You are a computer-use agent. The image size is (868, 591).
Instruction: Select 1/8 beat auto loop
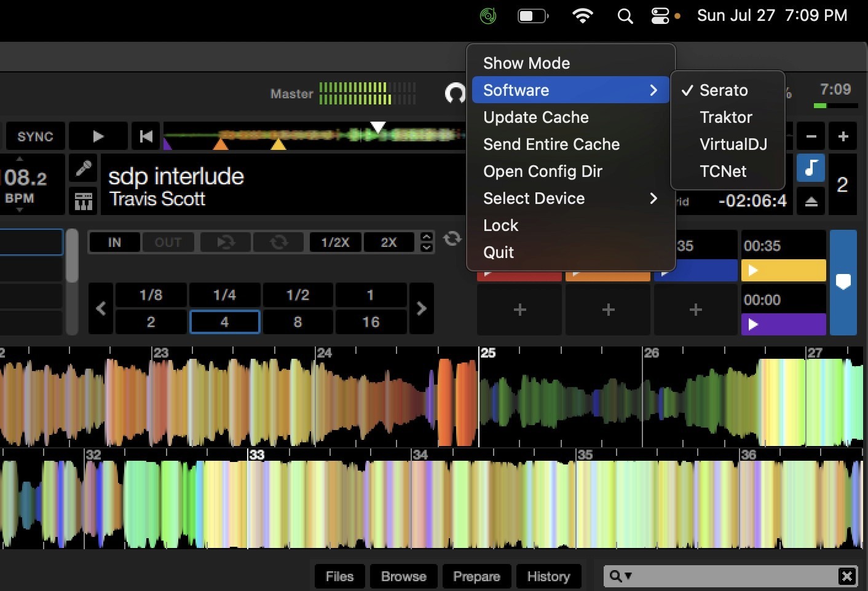[151, 295]
